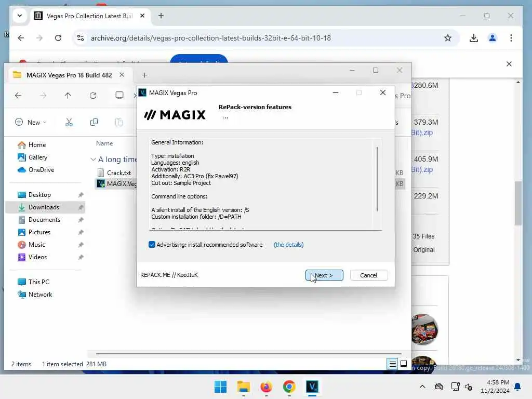The width and height of the screenshot is (532, 399).
Task: View site information icon in Chrome
Action: click(81, 38)
